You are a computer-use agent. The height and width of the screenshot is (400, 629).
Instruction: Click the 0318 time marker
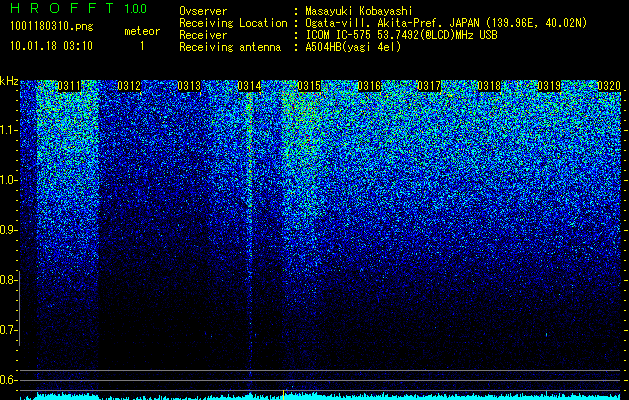(489, 86)
